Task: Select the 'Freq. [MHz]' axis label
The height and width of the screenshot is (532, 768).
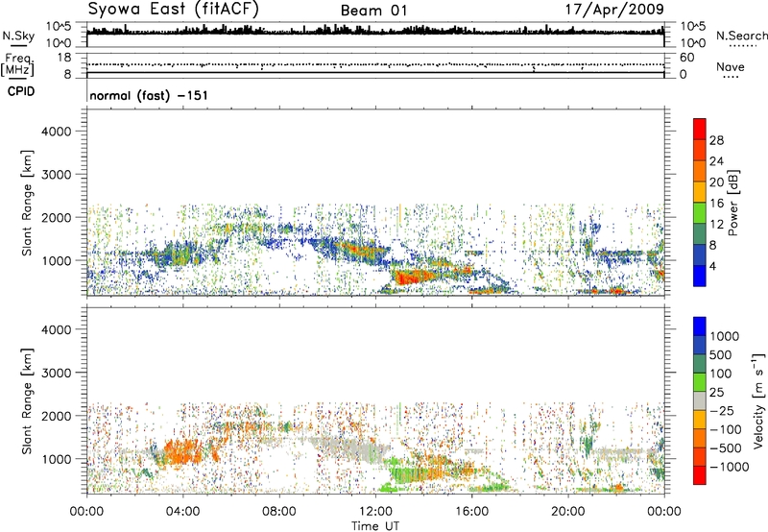Action: 17,65
